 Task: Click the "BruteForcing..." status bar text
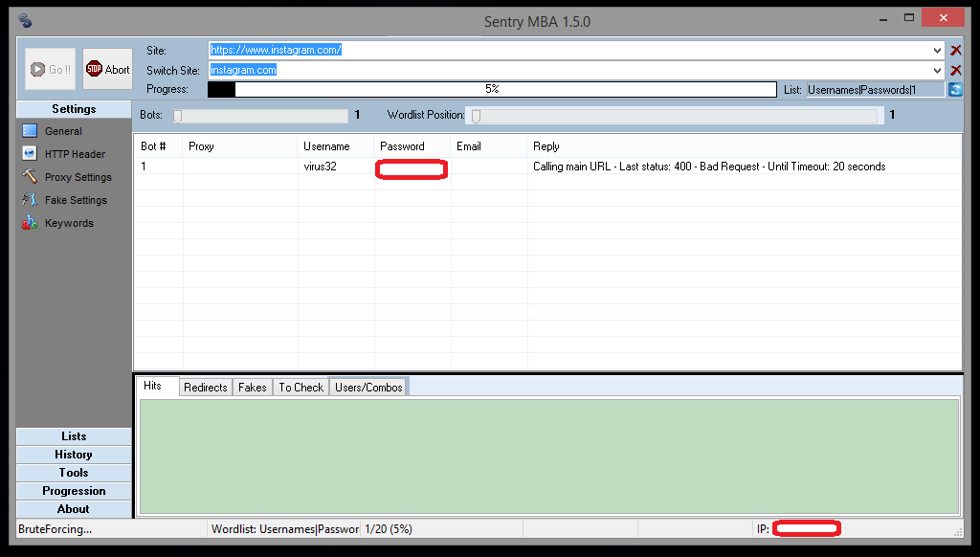(55, 529)
